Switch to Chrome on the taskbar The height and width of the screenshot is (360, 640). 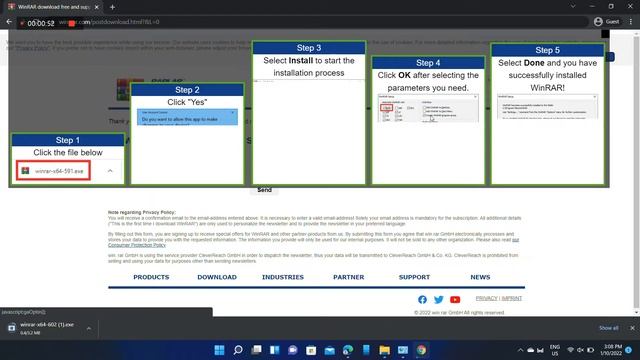421,350
